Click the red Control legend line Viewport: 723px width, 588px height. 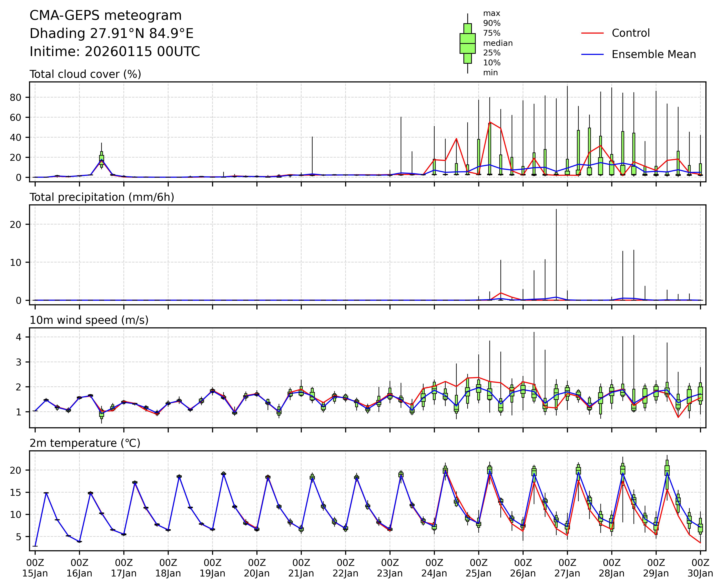coord(592,33)
